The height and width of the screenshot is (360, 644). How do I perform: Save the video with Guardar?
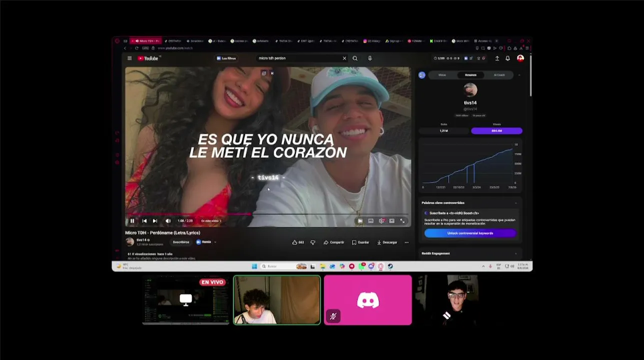click(360, 242)
